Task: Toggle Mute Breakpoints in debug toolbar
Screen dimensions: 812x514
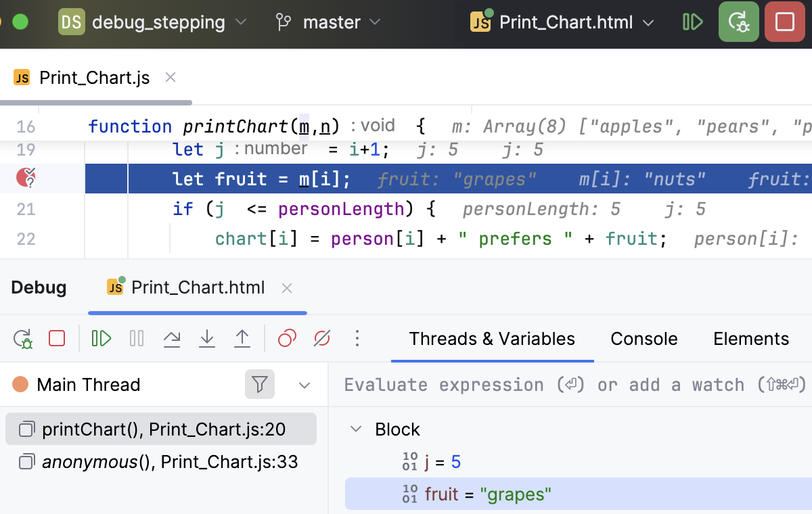Action: (321, 338)
